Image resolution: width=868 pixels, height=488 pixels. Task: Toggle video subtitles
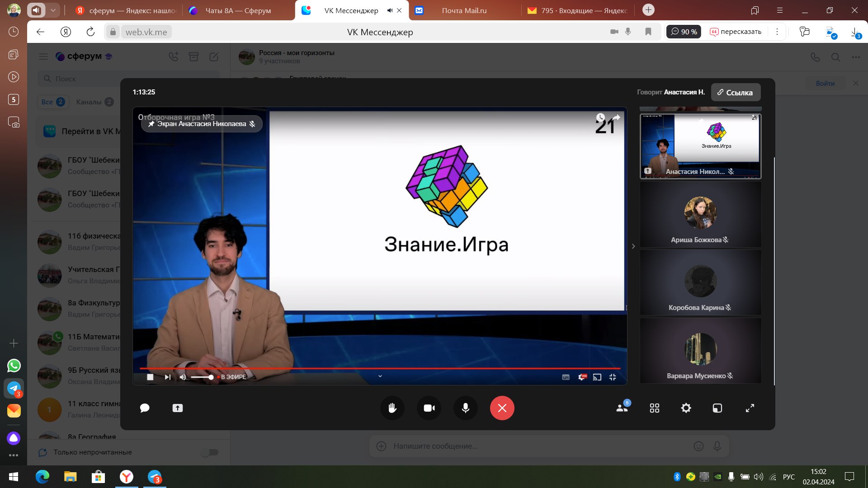pyautogui.click(x=566, y=377)
